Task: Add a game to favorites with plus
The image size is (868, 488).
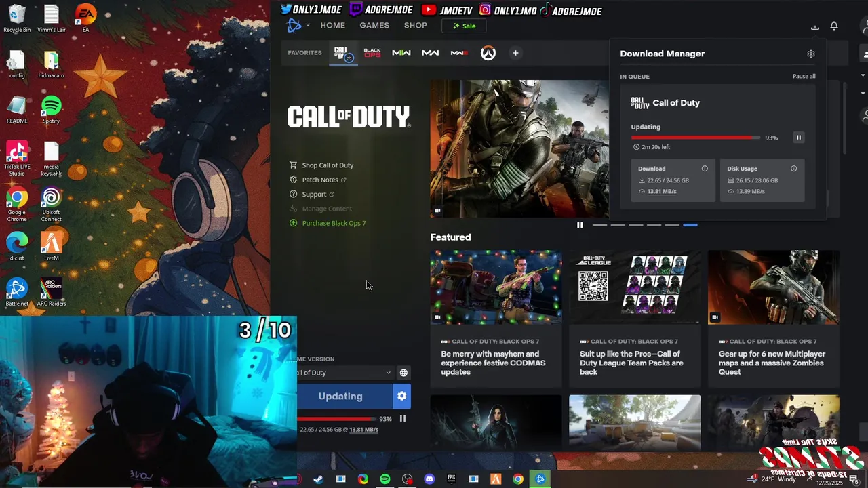Action: coord(515,53)
